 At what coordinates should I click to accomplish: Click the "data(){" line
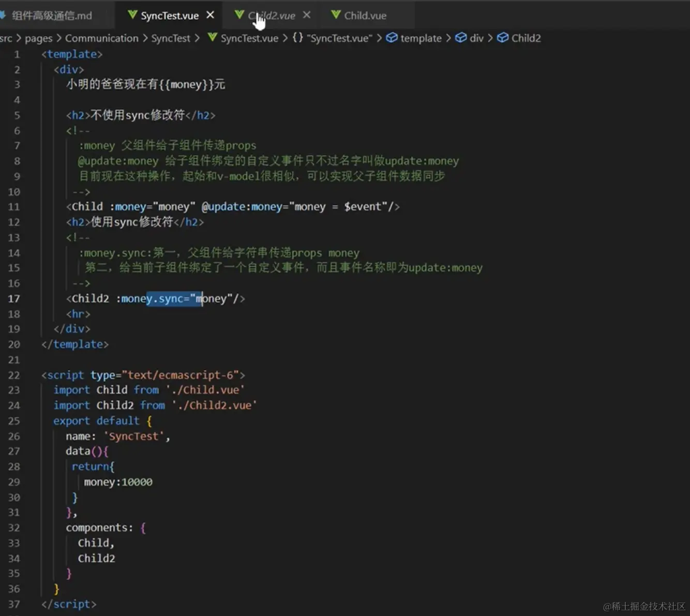[x=87, y=451]
